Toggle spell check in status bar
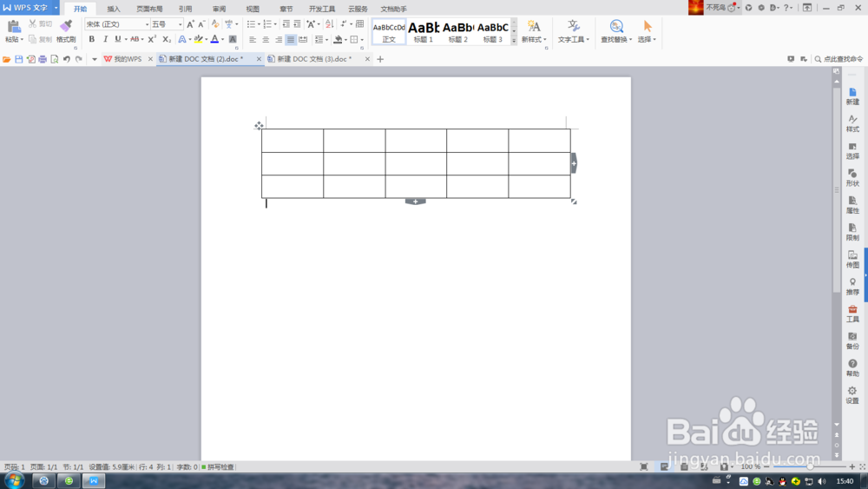Image resolution: width=868 pixels, height=489 pixels. (218, 466)
